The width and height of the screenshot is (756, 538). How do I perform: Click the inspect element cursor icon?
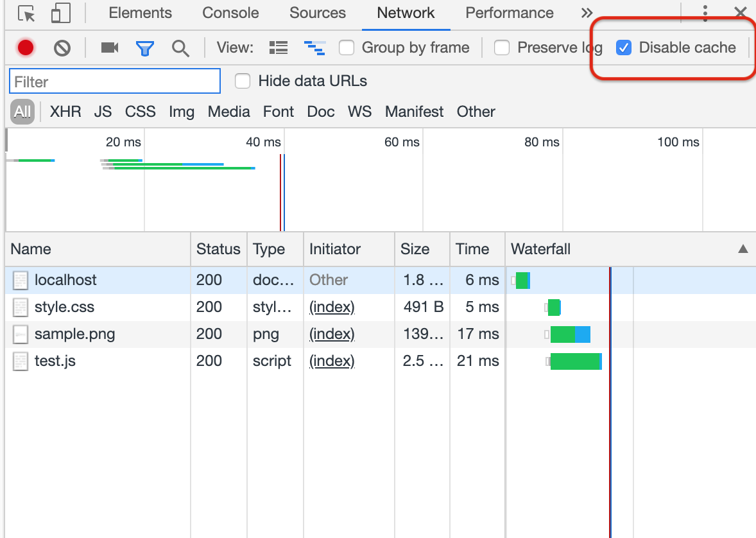(x=26, y=13)
